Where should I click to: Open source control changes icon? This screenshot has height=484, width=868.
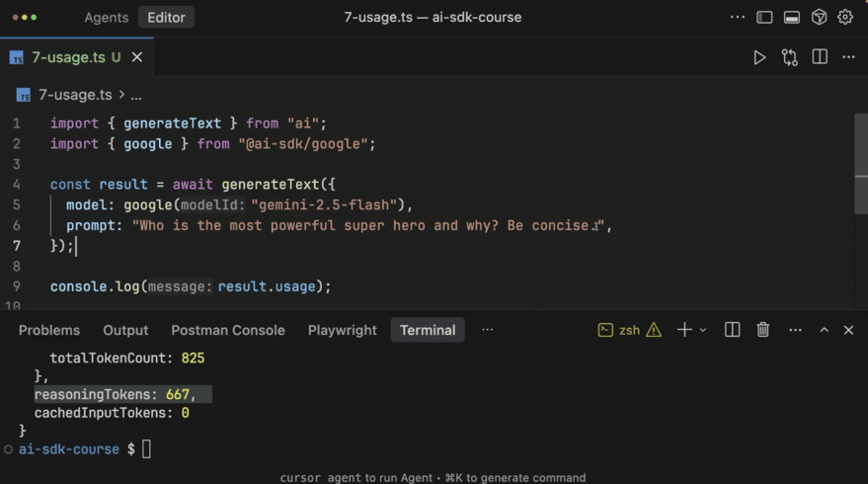[790, 57]
